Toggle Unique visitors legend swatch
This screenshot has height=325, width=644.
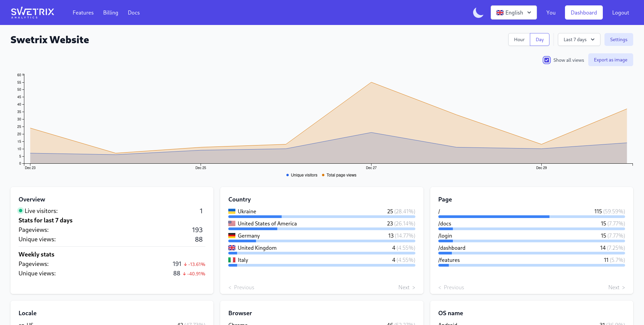(x=287, y=175)
